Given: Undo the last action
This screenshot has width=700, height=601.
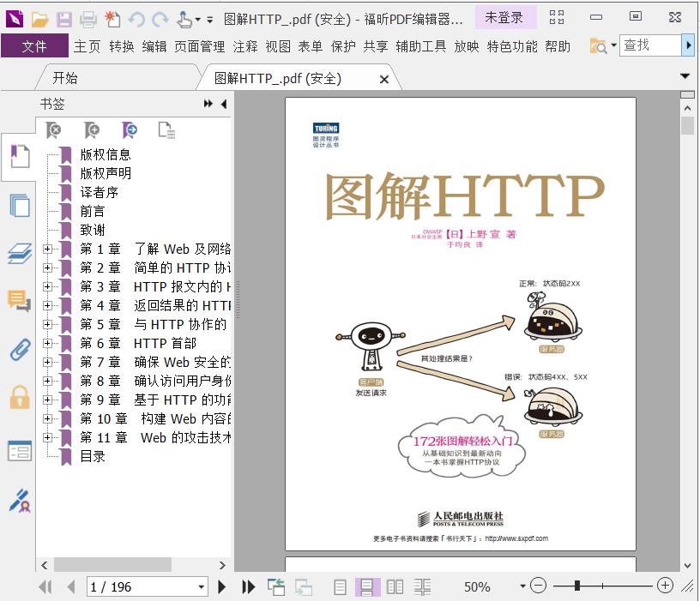Looking at the screenshot, I should (x=136, y=19).
